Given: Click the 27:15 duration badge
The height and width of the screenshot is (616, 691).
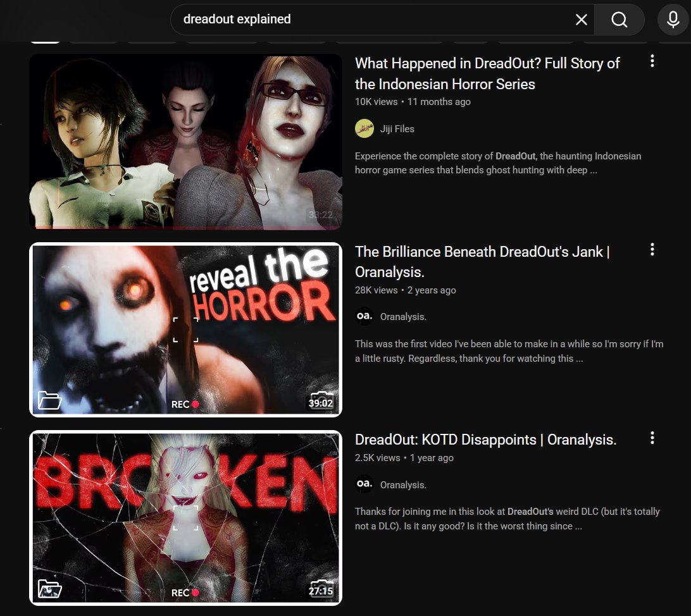Looking at the screenshot, I should (320, 591).
